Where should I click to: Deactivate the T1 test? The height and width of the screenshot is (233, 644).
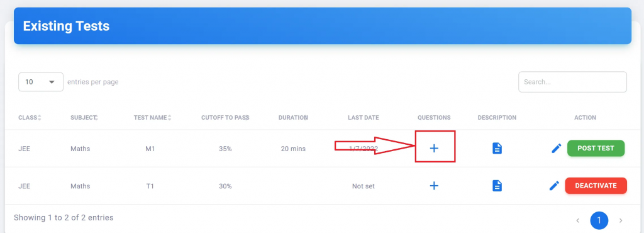596,186
